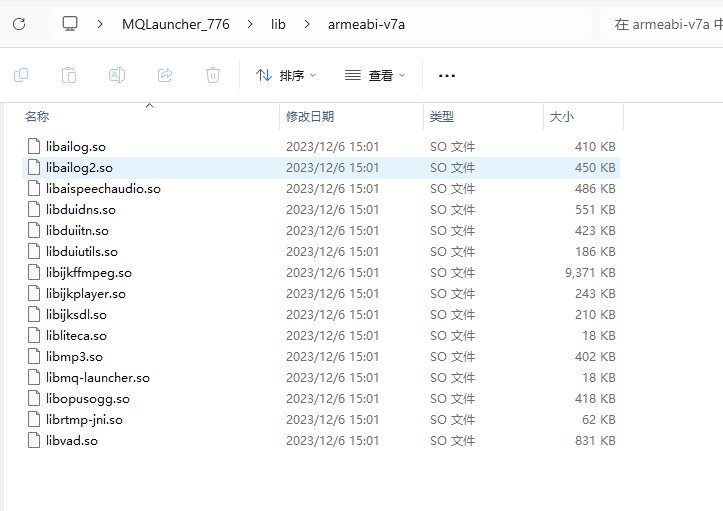Image resolution: width=723 pixels, height=511 pixels.
Task: Sort by 名称 column header
Action: tap(38, 117)
